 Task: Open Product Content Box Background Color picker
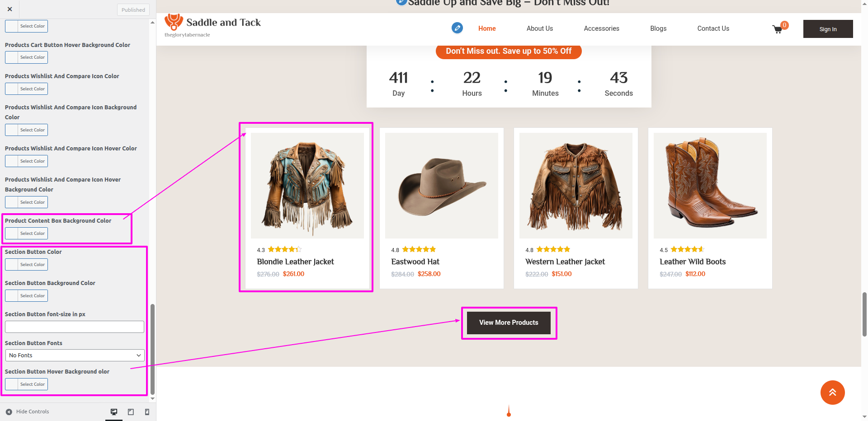[27, 234]
